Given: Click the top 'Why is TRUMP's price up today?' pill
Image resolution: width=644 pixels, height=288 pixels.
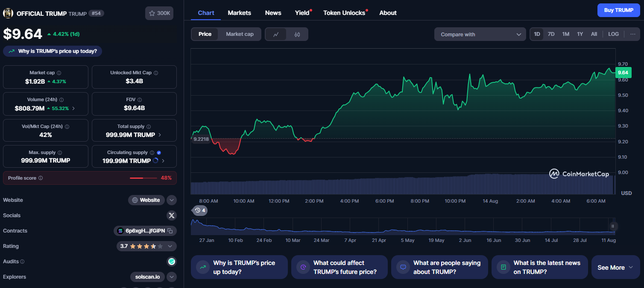Looking at the screenshot, I should (53, 51).
